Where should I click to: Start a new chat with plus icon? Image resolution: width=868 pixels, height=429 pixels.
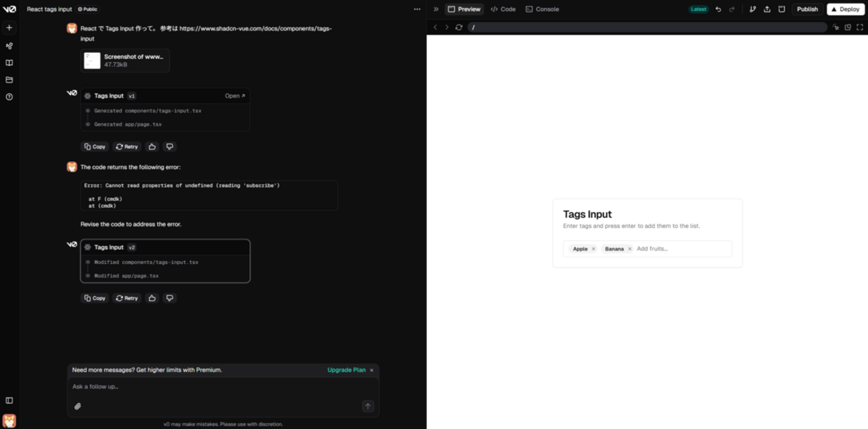tap(9, 28)
